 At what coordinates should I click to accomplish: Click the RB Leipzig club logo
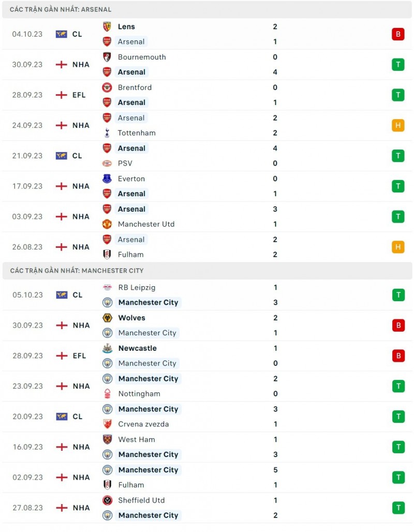click(107, 288)
